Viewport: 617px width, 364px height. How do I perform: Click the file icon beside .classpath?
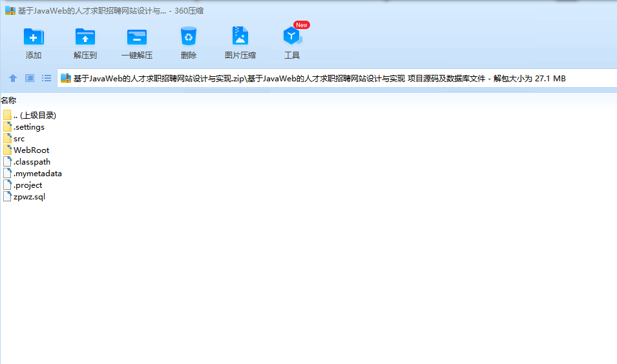(7, 161)
